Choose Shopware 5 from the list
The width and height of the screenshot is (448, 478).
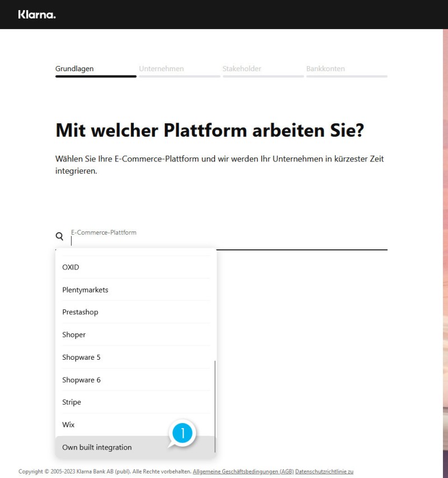81,357
